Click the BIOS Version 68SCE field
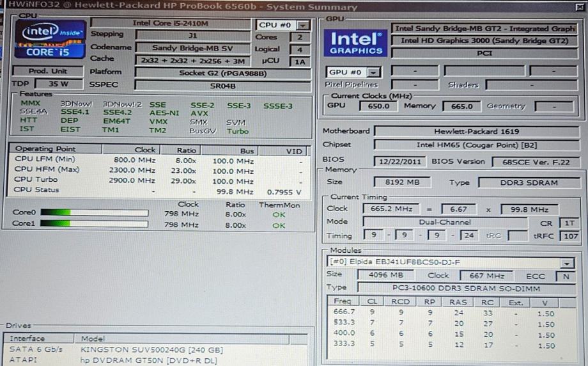Screen dimensions: 588x366 pyautogui.click(x=536, y=162)
